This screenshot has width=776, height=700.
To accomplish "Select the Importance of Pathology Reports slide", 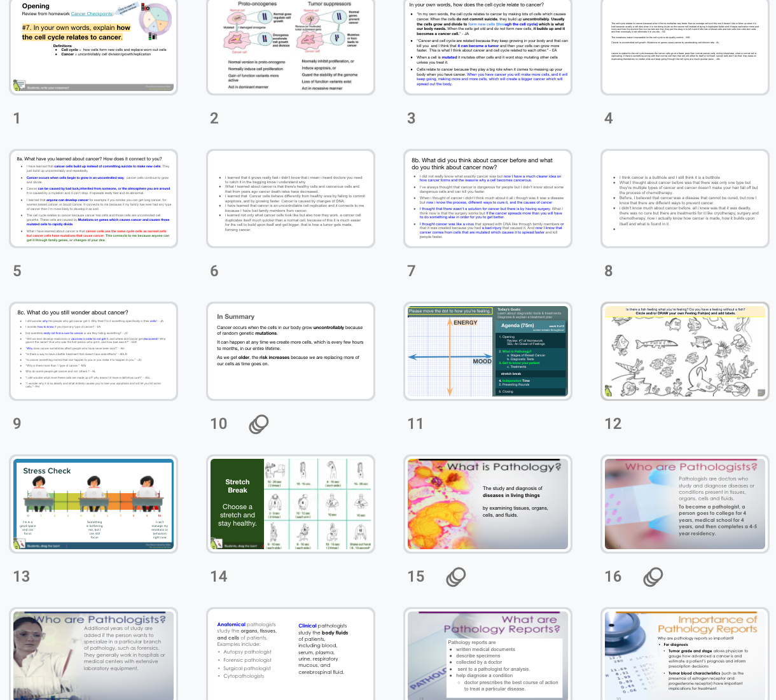I will (685, 654).
